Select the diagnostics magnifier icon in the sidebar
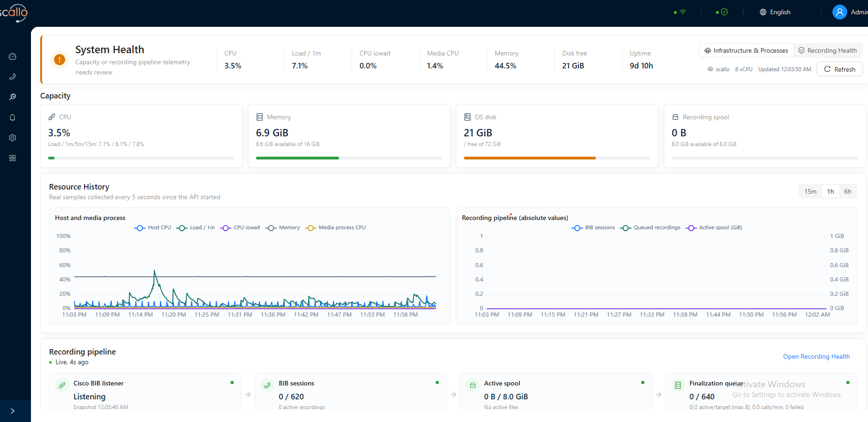 pyautogui.click(x=12, y=97)
